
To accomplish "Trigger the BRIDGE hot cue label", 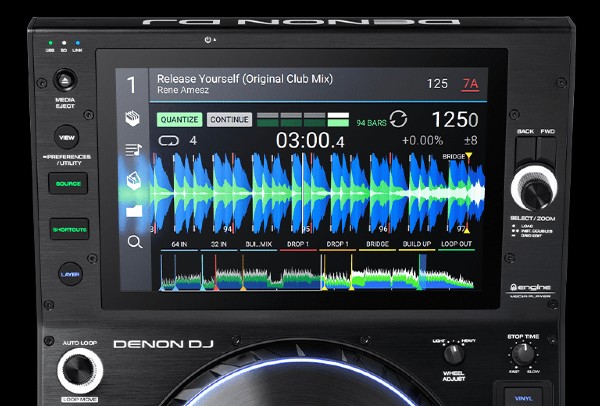I will coord(377,244).
